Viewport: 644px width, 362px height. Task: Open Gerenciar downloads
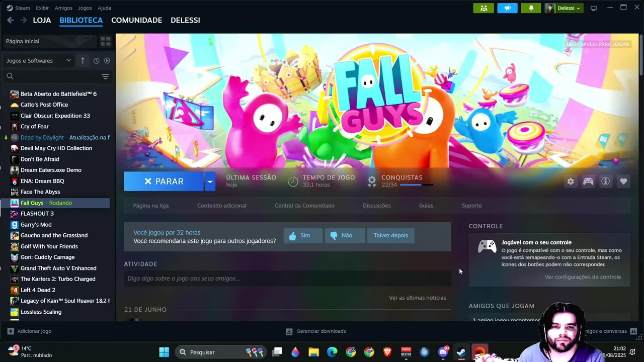(316, 331)
